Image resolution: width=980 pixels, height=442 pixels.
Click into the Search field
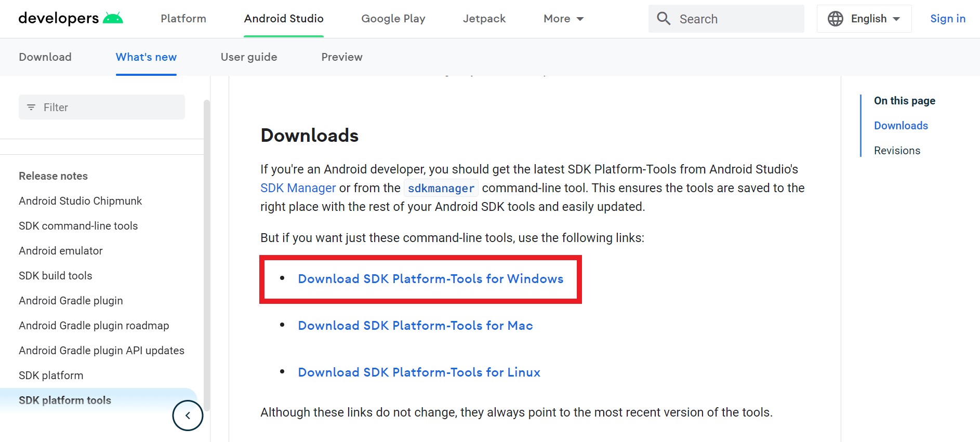click(726, 19)
